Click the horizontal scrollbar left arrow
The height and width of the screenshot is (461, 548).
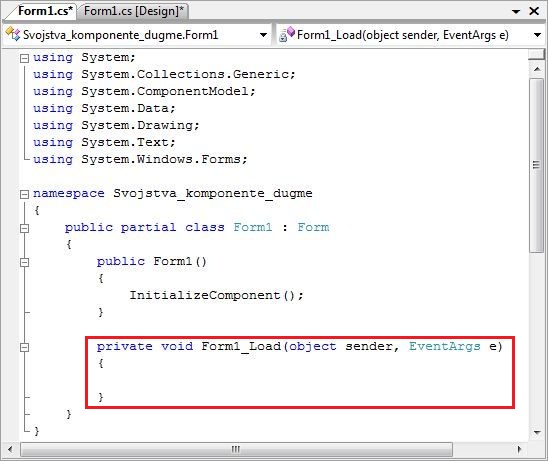pyautogui.click(x=10, y=449)
